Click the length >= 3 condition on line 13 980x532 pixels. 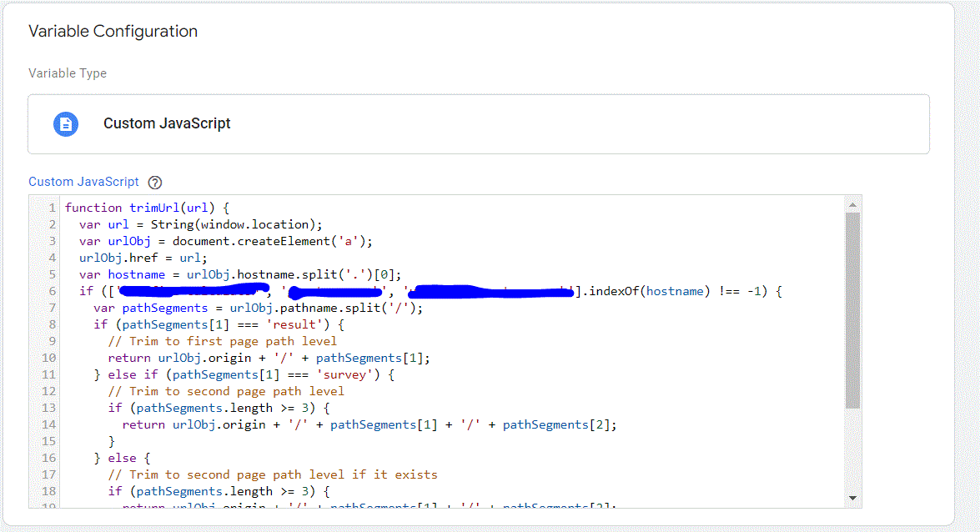click(x=219, y=408)
